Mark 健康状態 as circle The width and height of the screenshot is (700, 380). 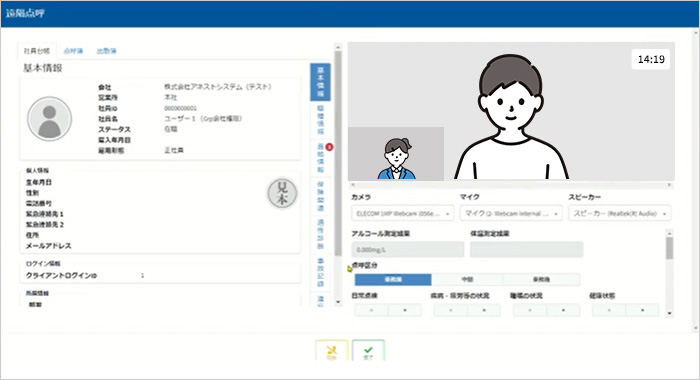(609, 310)
